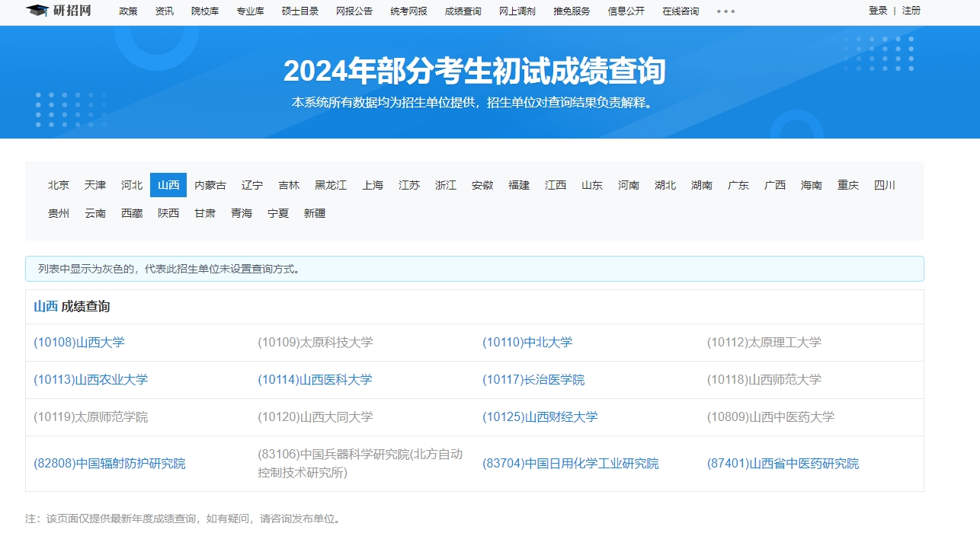Image resolution: width=980 pixels, height=552 pixels.
Task: Open (83704)中国日用化学工业研究院 link
Action: coord(571,464)
